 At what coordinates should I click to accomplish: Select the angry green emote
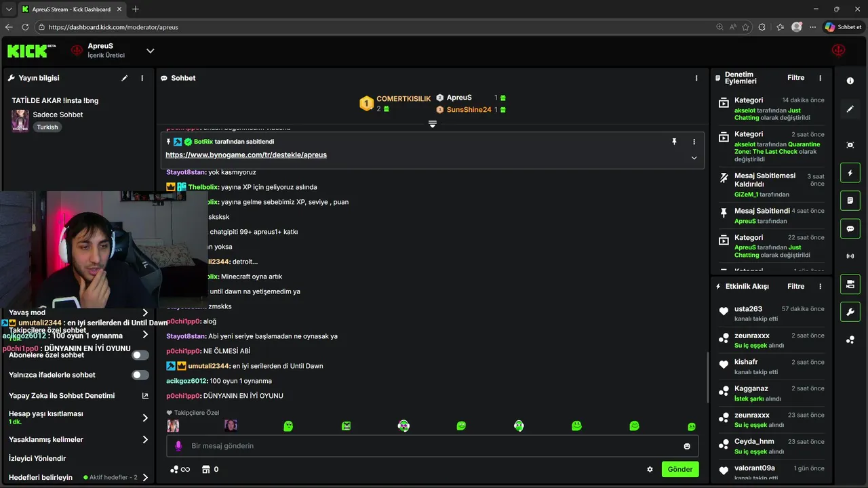(346, 426)
